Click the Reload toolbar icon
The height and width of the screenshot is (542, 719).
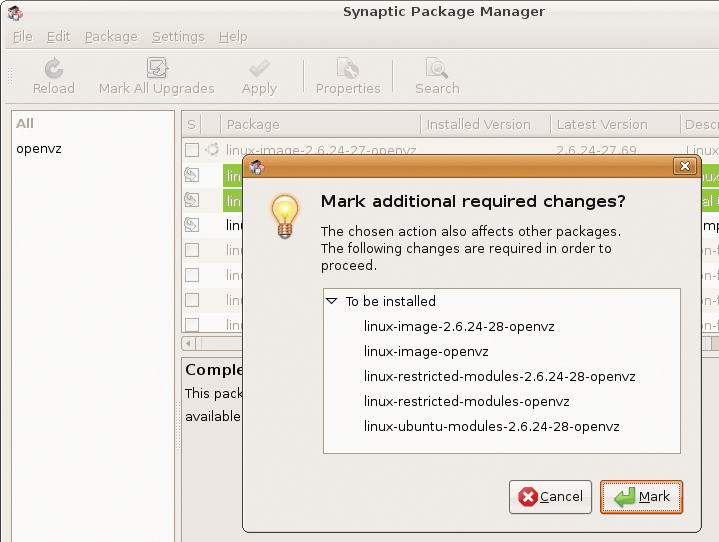(x=54, y=68)
